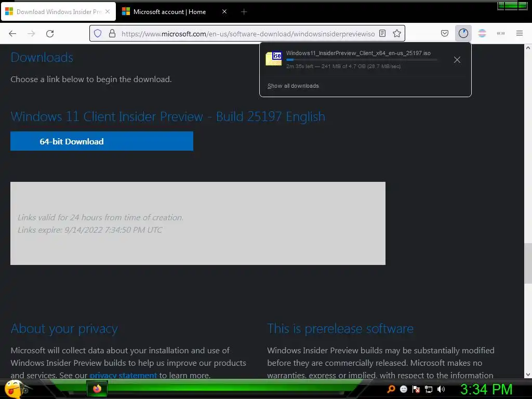532x399 pixels.
Task: Click the About your privacy heading
Action: tap(64, 328)
